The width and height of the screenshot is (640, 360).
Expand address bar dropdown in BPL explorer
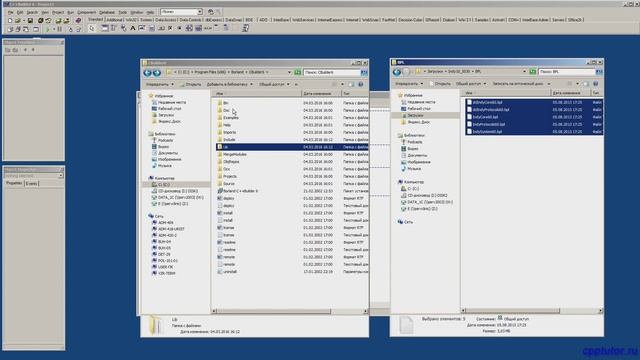[524, 71]
